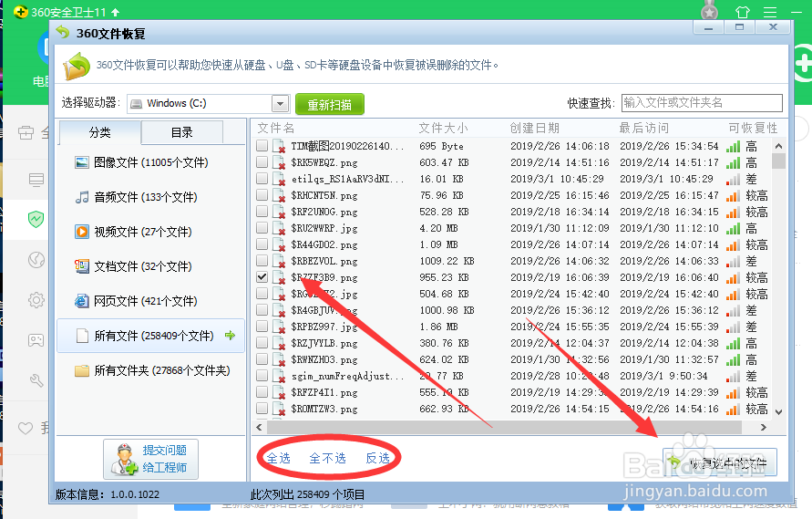Click the 全选 link
This screenshot has height=519, width=812.
[x=279, y=458]
